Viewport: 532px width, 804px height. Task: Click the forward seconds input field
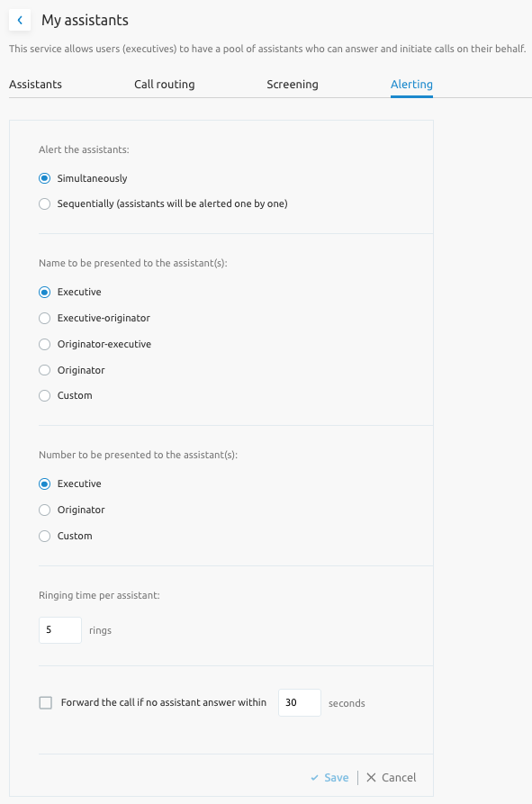coord(300,702)
